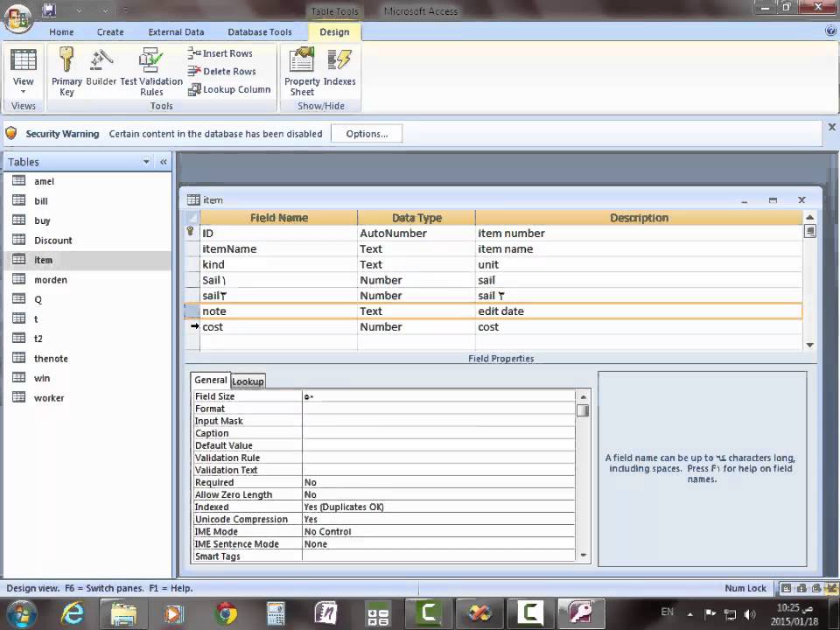Click the Description column header
Viewport: 840px width, 630px height.
point(639,218)
